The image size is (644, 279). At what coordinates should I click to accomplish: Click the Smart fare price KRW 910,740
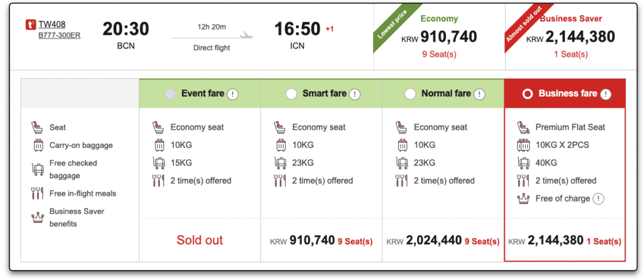tap(303, 241)
